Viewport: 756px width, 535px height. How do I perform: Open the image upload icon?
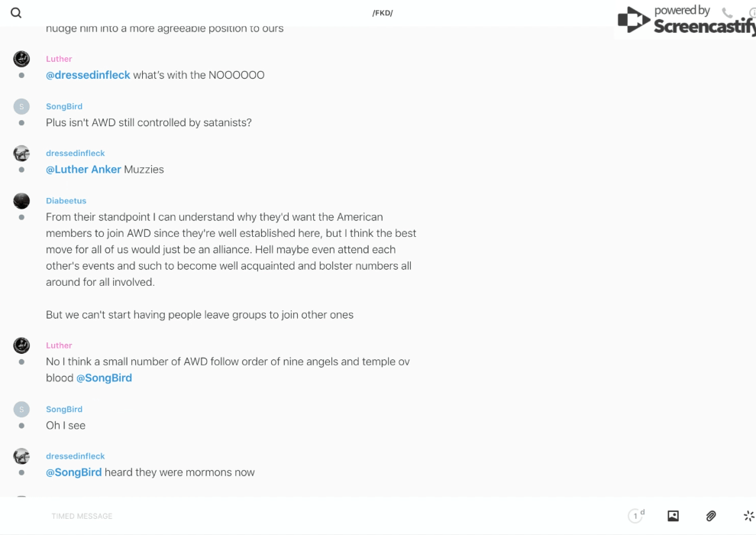(673, 516)
